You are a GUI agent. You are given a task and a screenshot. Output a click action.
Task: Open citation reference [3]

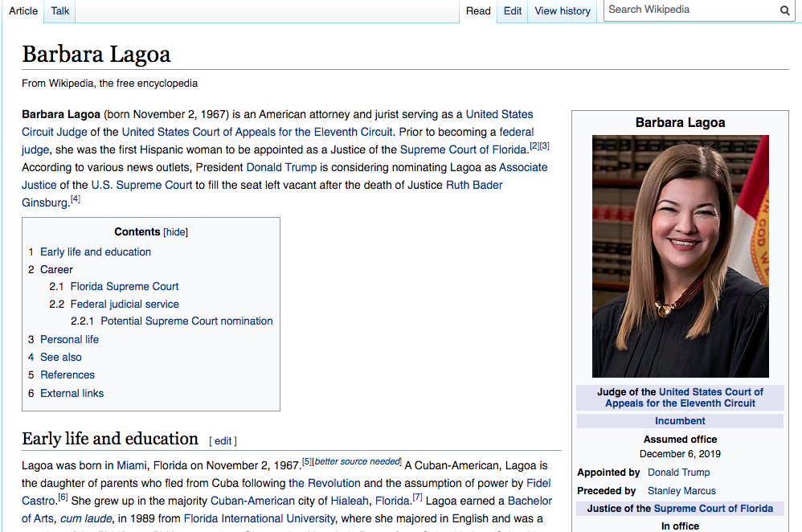(544, 145)
